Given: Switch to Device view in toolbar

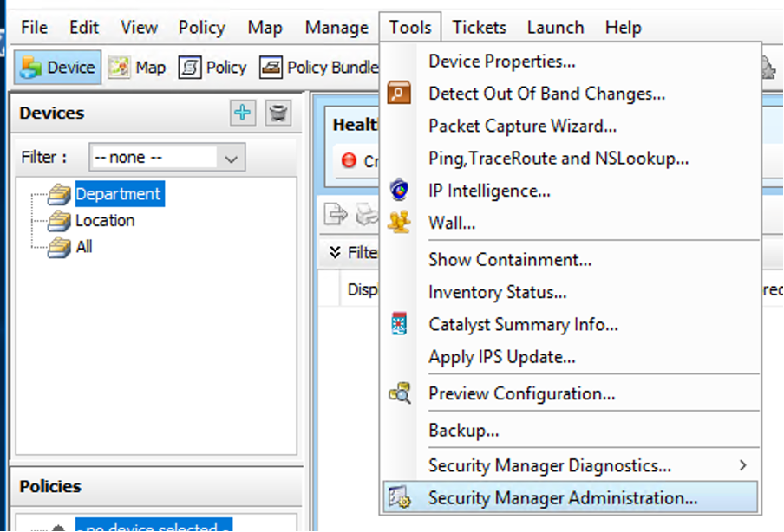Looking at the screenshot, I should coord(57,67).
